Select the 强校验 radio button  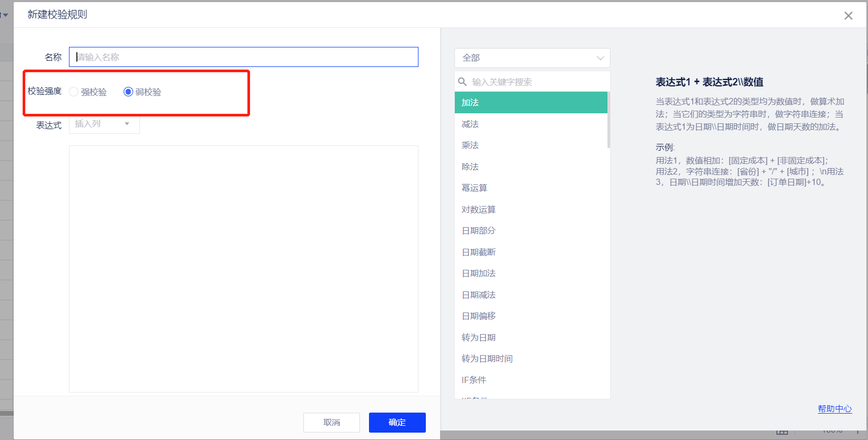click(74, 92)
